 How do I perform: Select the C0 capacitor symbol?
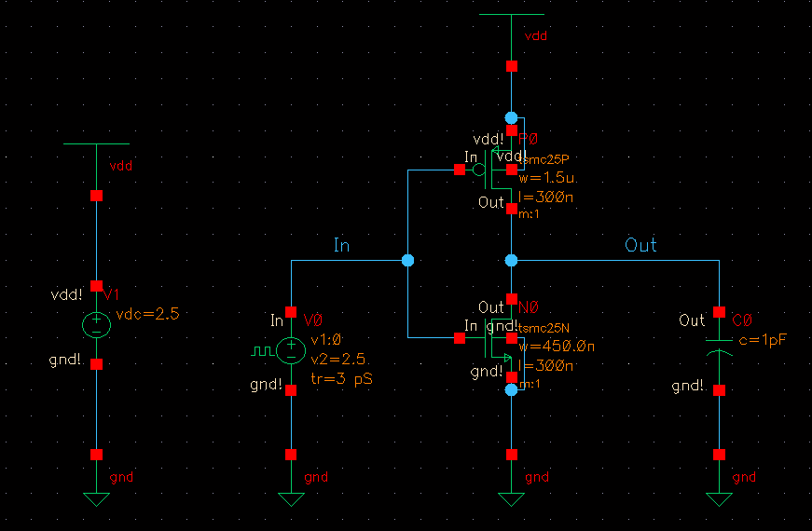(718, 351)
